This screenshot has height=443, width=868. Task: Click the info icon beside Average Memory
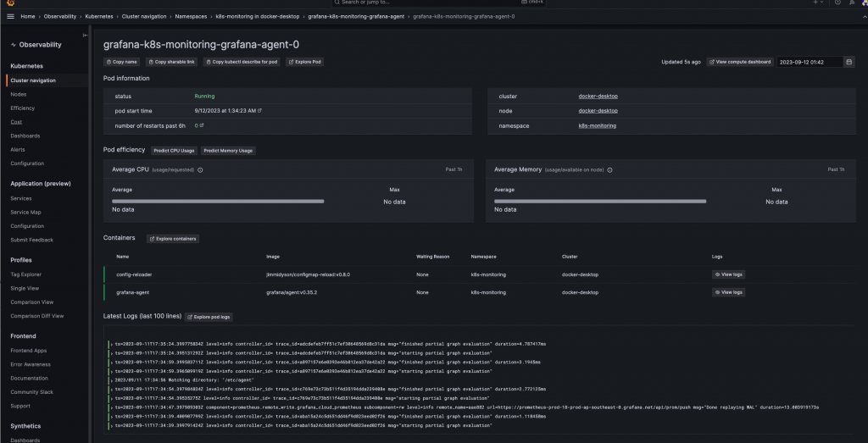tap(609, 169)
